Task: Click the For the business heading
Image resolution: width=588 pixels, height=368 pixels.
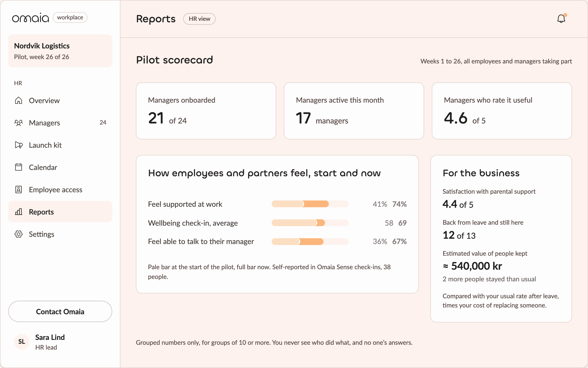Action: click(481, 173)
